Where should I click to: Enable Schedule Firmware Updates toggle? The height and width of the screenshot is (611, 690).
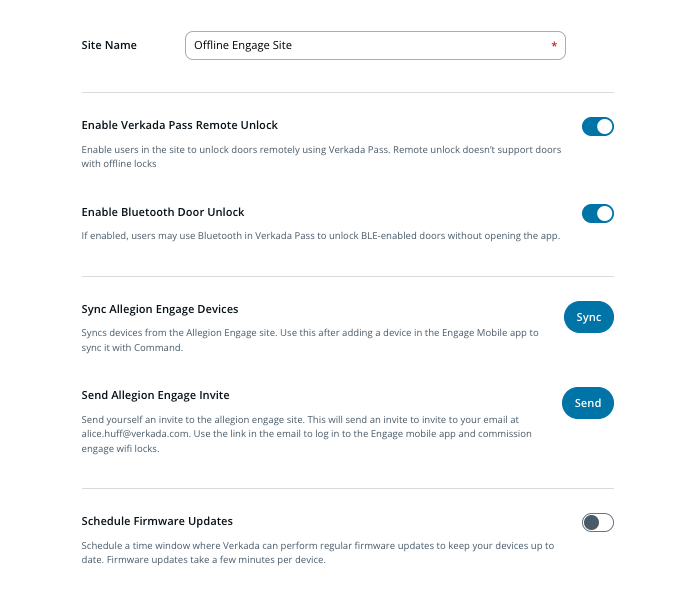pos(597,522)
